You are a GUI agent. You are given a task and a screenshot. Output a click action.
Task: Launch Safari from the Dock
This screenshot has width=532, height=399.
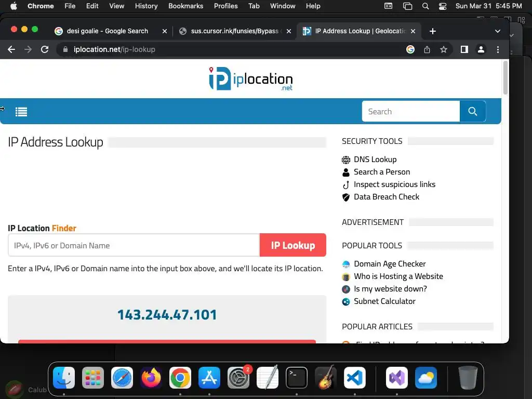[x=122, y=378]
